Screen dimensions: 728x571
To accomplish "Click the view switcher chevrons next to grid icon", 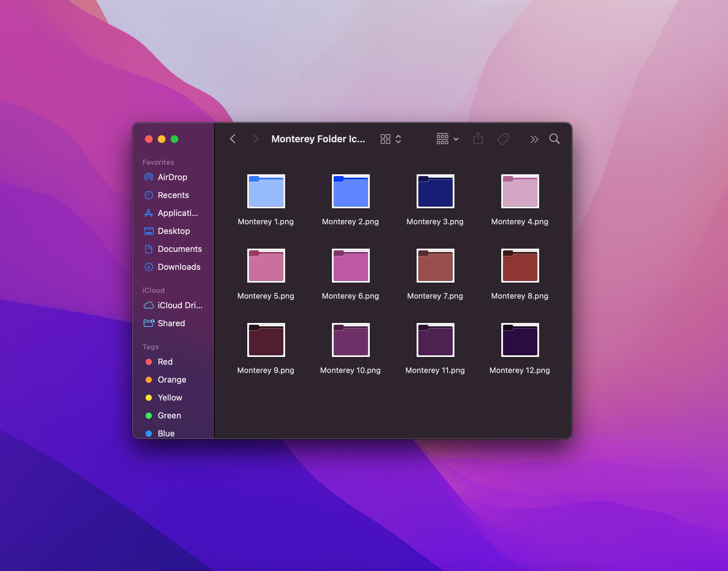I will [x=399, y=139].
